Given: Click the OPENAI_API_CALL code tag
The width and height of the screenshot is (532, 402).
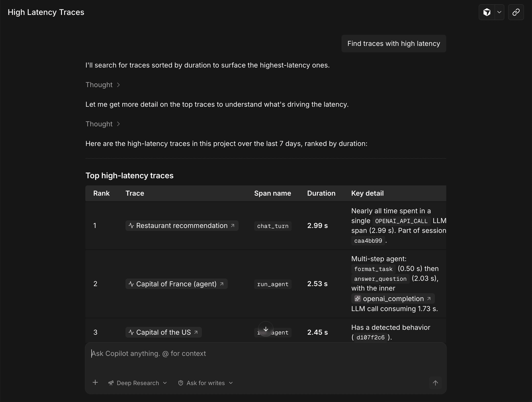Looking at the screenshot, I should (x=401, y=221).
